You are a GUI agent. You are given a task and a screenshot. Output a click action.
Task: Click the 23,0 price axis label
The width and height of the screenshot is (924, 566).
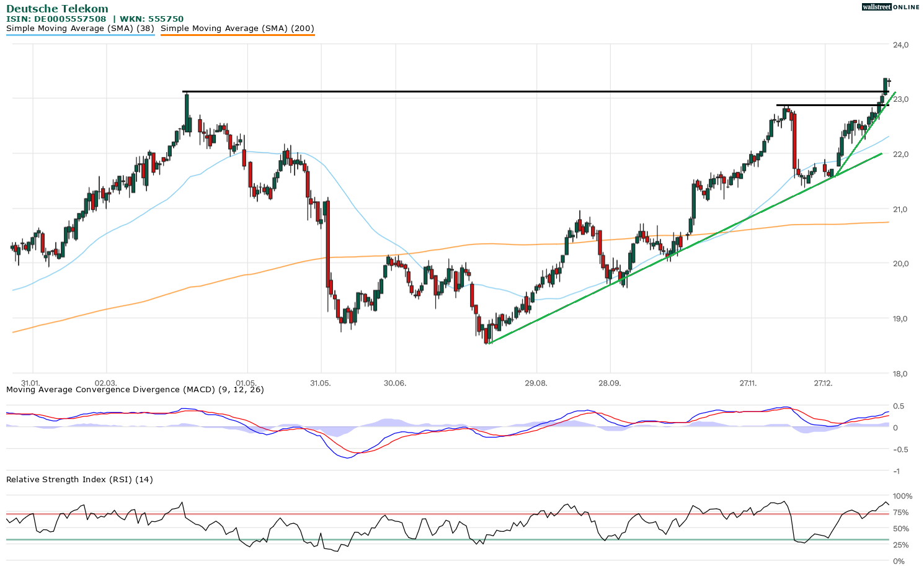pyautogui.click(x=901, y=99)
